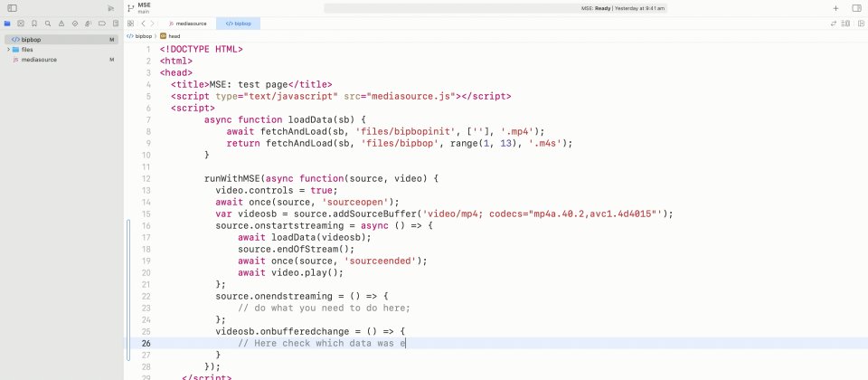Click the <title>MSE: test page</title> line
868x380 pixels.
coord(251,85)
